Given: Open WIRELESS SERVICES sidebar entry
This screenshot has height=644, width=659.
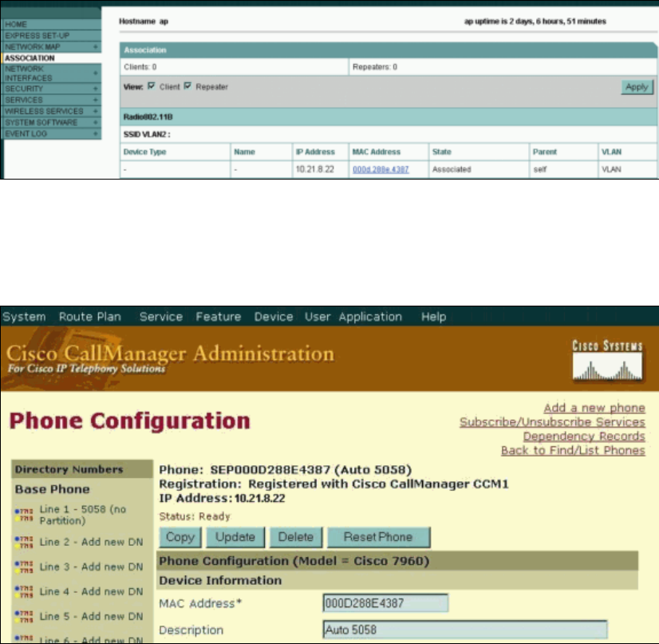Looking at the screenshot, I should click(44, 112).
